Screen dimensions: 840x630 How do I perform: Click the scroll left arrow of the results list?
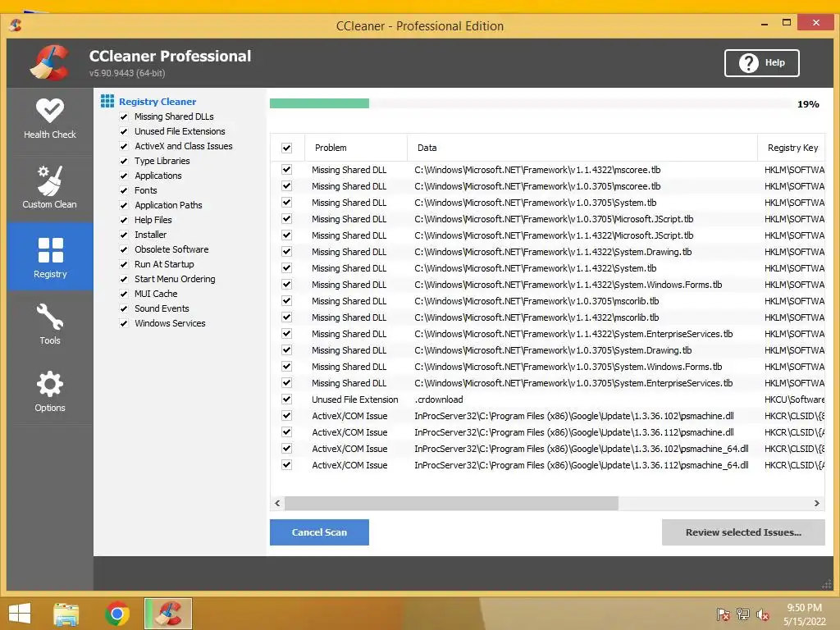point(277,503)
